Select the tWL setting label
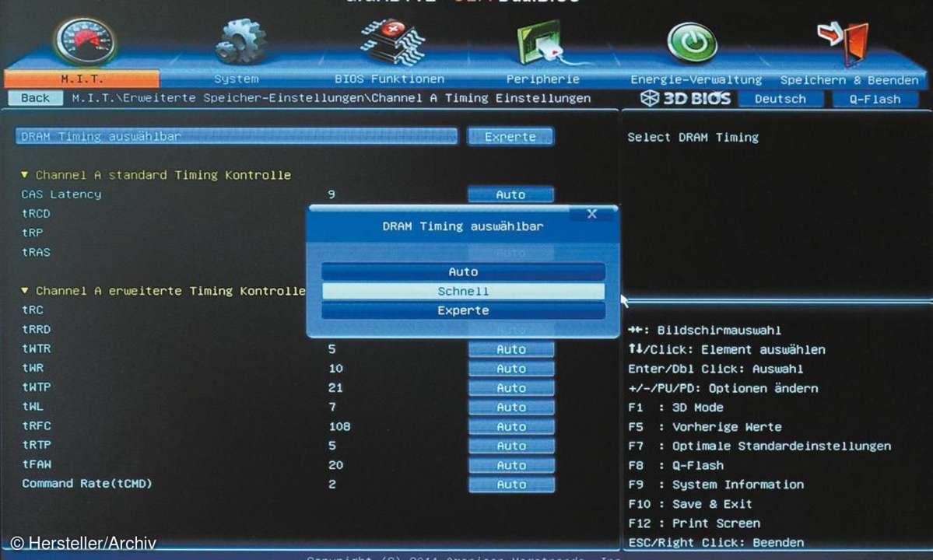 (x=32, y=407)
